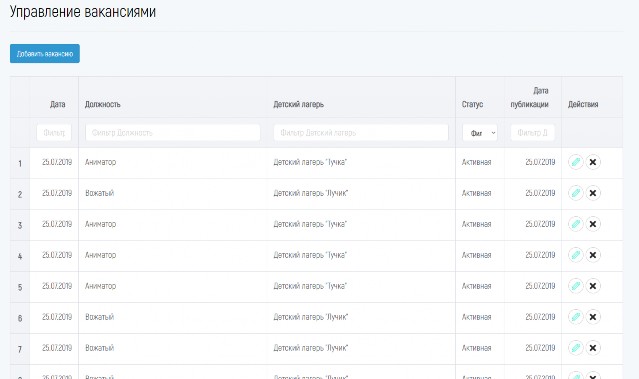
Task: Edit vacancy in row 5 with pencil icon
Action: (575, 286)
